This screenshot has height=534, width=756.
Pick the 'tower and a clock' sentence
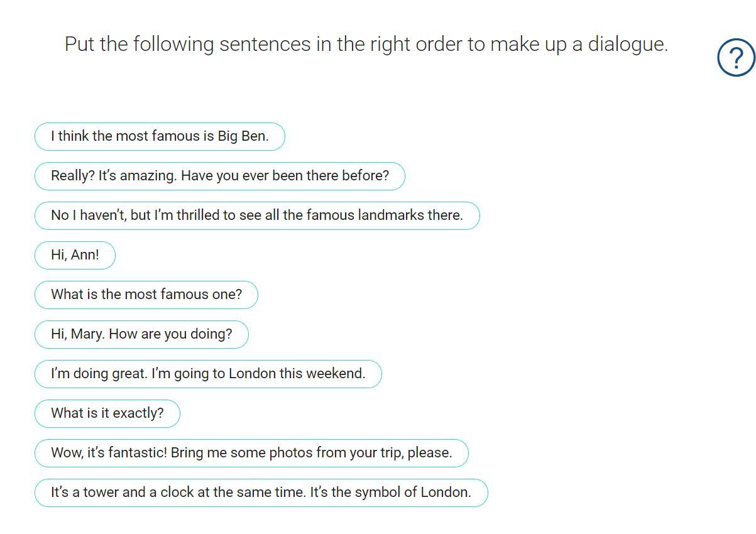261,493
